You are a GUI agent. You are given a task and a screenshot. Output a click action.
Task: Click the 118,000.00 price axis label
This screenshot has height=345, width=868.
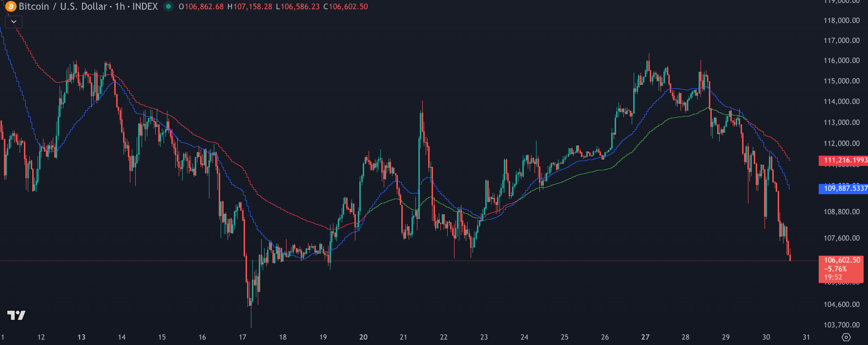[x=842, y=20]
